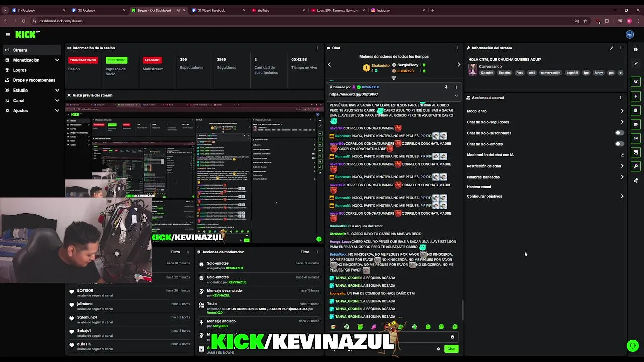
Task: Open the discord.gg pinned link
Action: coord(353,94)
